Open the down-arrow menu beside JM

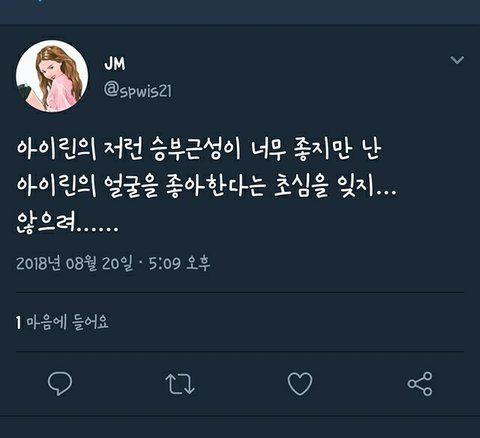pos(457,60)
